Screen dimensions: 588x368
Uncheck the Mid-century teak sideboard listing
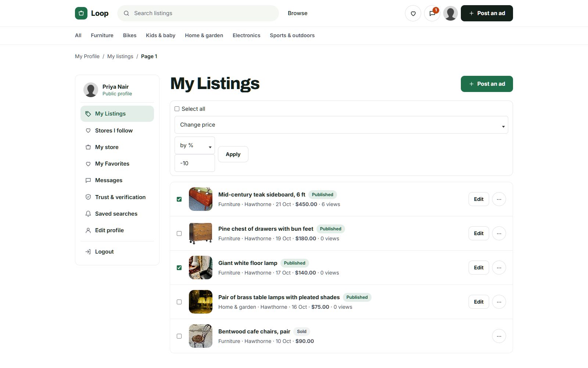tap(179, 199)
